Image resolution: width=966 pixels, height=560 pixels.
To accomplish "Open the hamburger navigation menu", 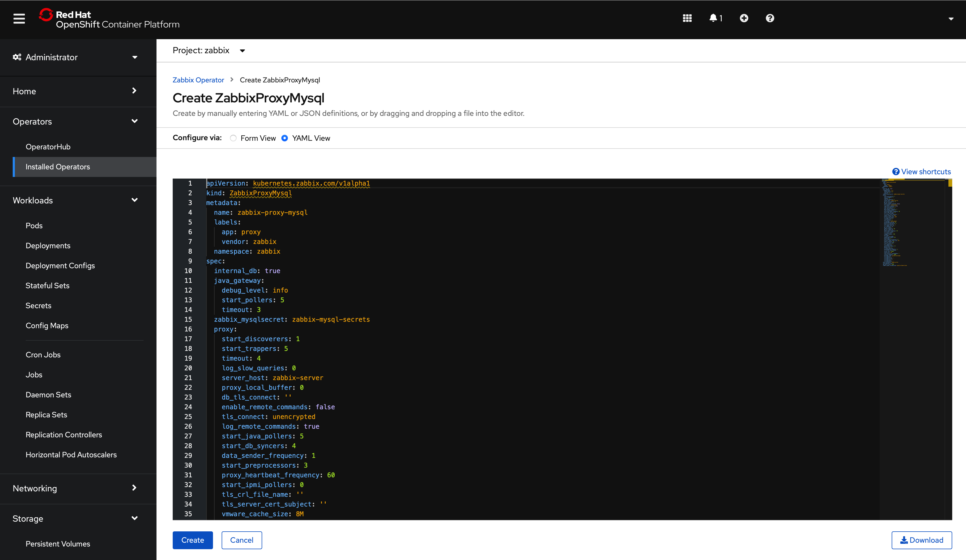I will [x=19, y=18].
